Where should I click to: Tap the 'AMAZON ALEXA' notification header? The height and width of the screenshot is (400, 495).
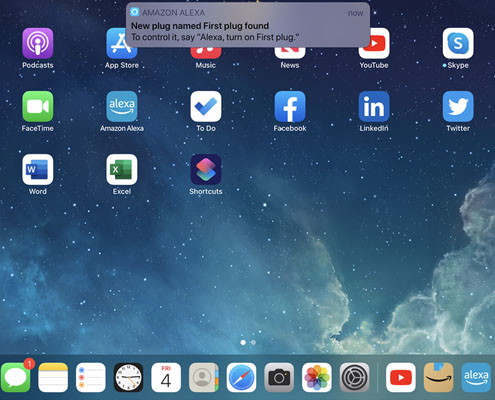[173, 13]
